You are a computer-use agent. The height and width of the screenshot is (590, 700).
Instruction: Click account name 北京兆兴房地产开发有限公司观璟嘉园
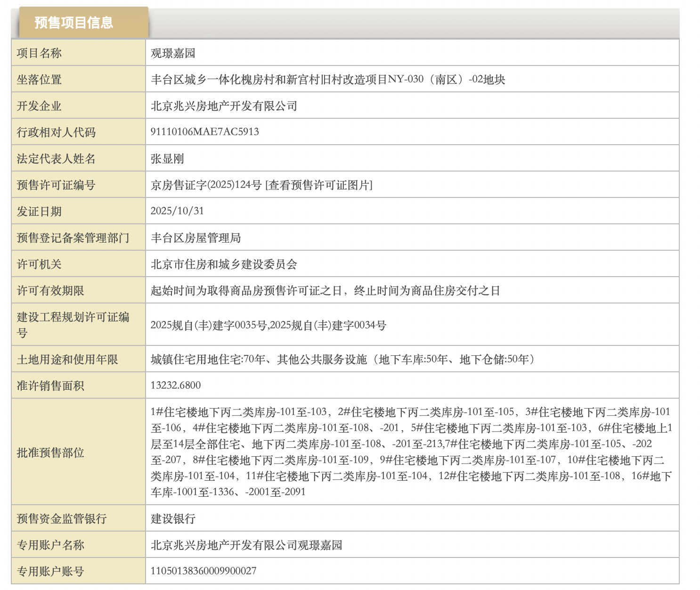coord(246,545)
